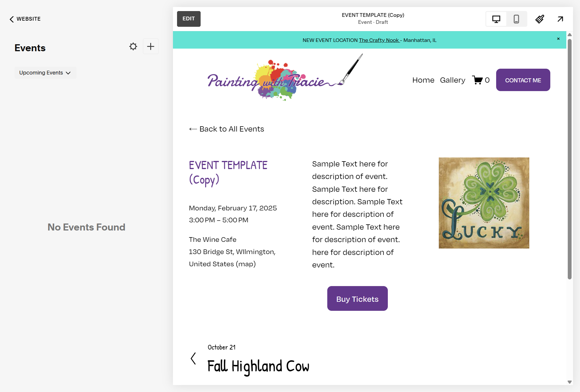The image size is (580, 392).
Task: Click the Lucky clover painting image
Action: pyautogui.click(x=484, y=203)
